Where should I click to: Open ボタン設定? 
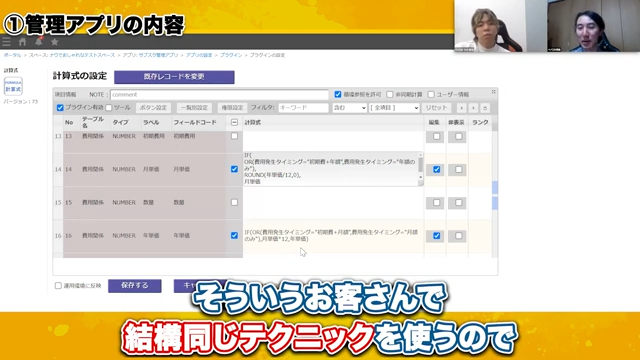pyautogui.click(x=153, y=108)
